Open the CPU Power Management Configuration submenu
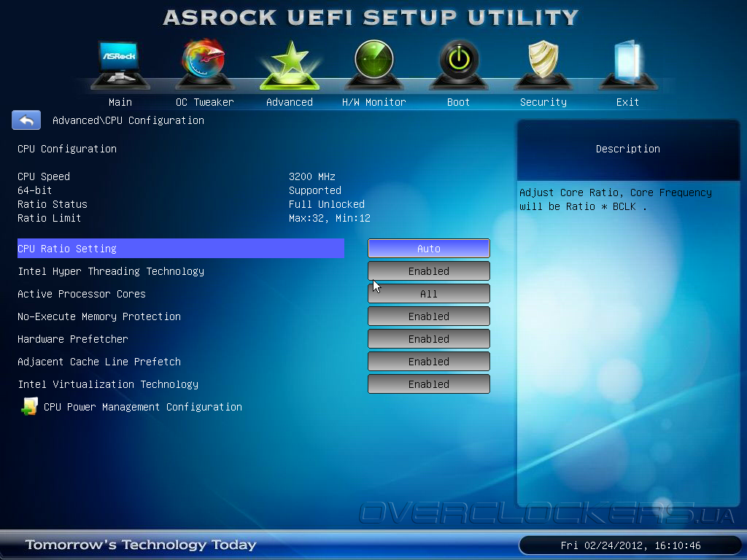The height and width of the screenshot is (560, 747). point(143,407)
